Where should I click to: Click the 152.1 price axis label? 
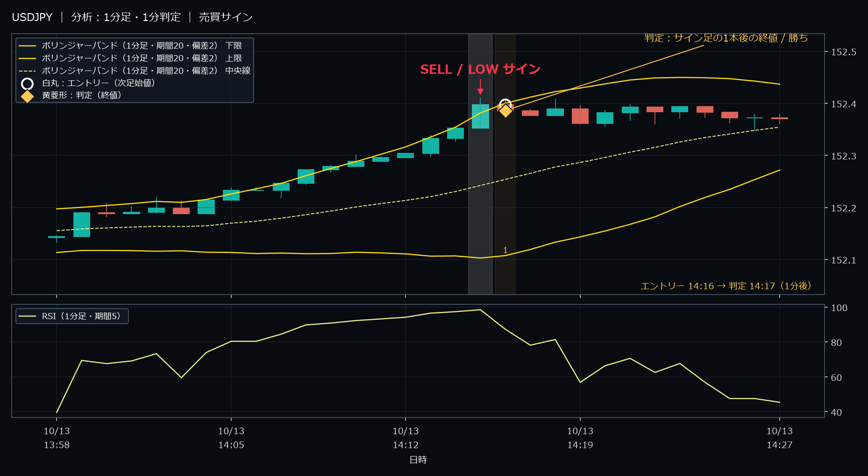tap(843, 260)
